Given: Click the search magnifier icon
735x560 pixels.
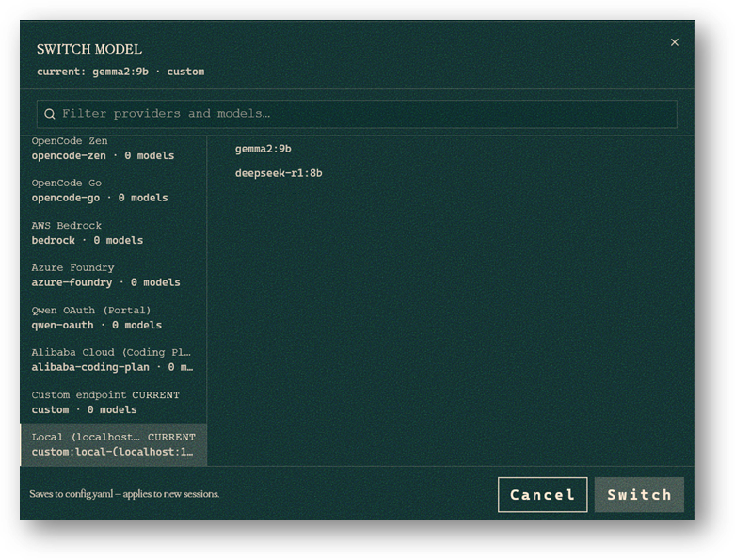Looking at the screenshot, I should (50, 114).
